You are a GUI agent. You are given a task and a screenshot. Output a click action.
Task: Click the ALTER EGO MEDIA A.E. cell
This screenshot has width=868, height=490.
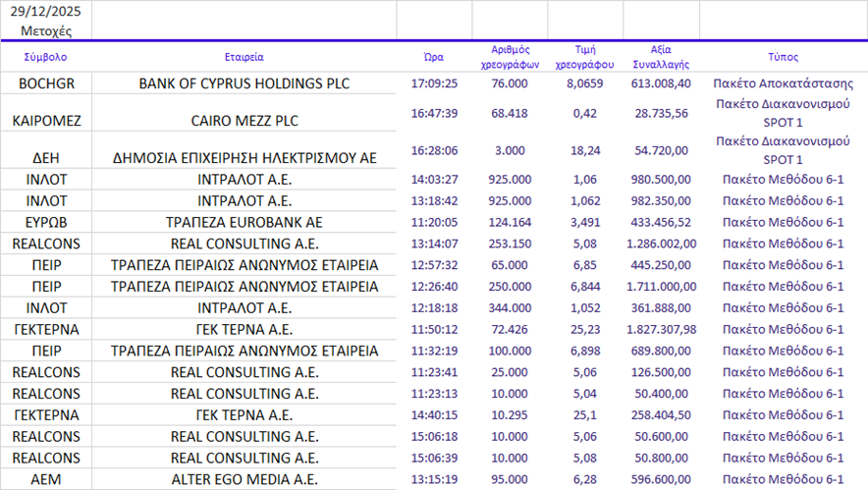[x=244, y=479]
